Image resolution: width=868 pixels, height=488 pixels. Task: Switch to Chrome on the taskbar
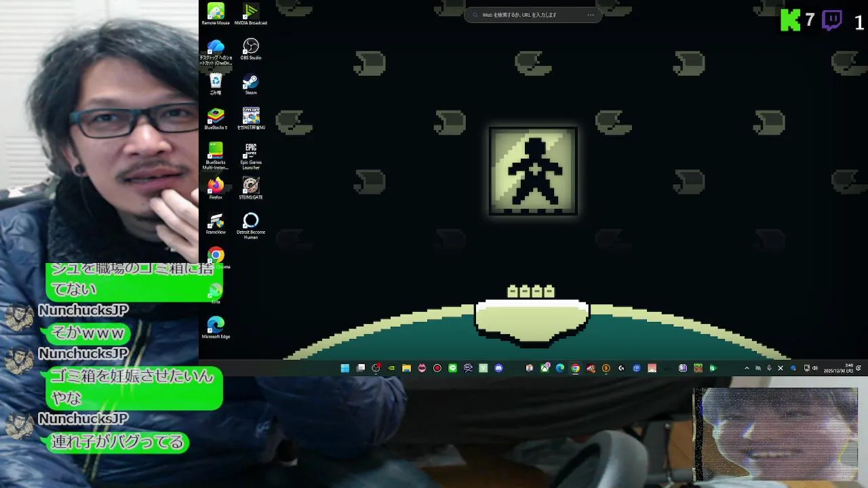coord(575,368)
